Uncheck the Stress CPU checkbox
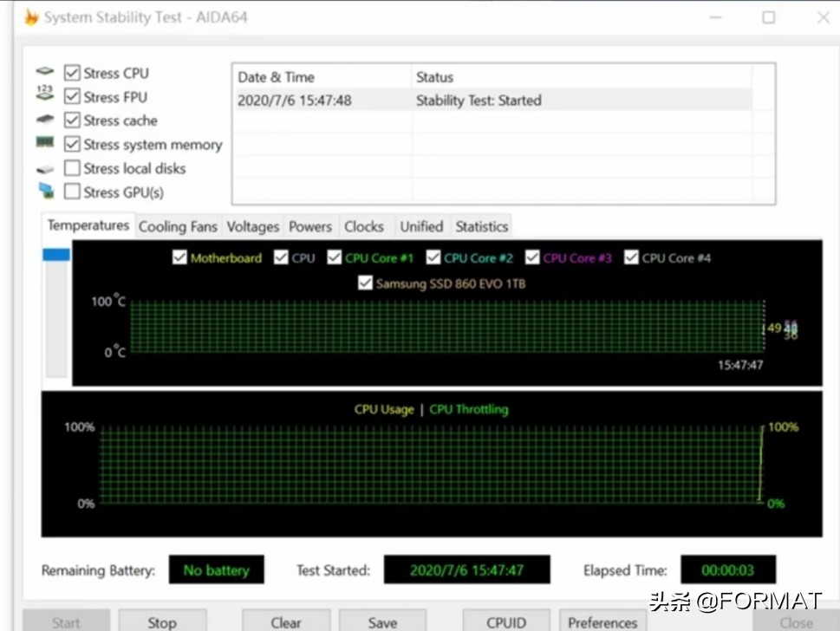Viewport: 840px width, 631px height. point(72,72)
